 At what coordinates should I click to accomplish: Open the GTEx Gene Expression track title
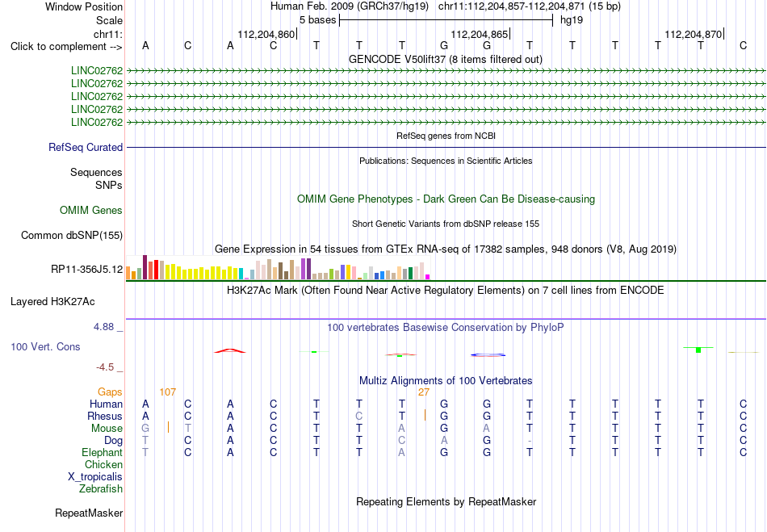click(x=445, y=249)
